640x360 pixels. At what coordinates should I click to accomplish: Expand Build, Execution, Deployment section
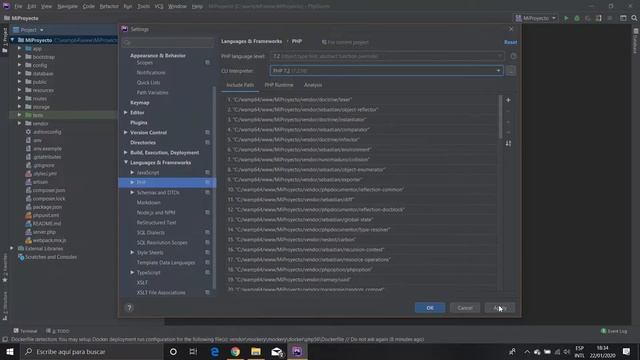pyautogui.click(x=126, y=152)
